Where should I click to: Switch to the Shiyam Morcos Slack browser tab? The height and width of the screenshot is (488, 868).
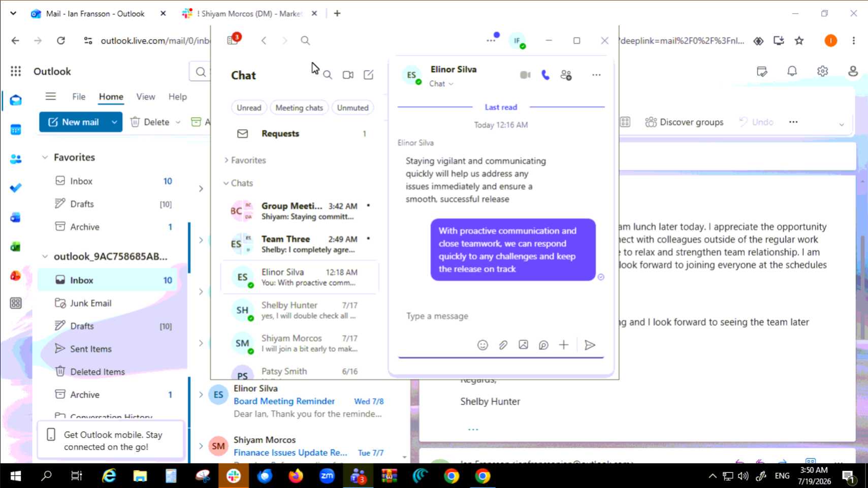(249, 14)
